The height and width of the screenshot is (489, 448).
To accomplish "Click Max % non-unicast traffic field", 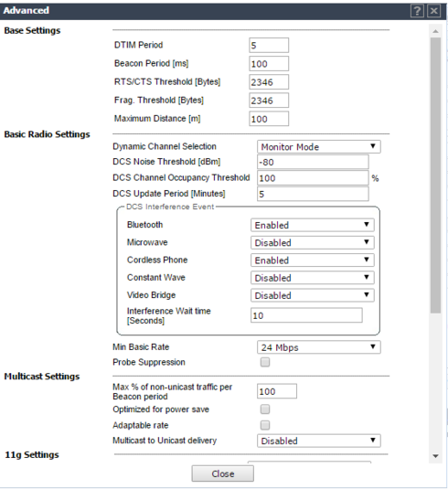I will point(277,391).
